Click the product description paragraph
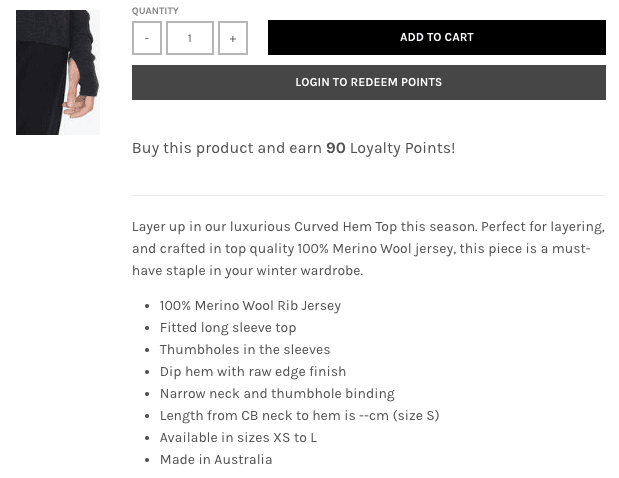 click(368, 248)
